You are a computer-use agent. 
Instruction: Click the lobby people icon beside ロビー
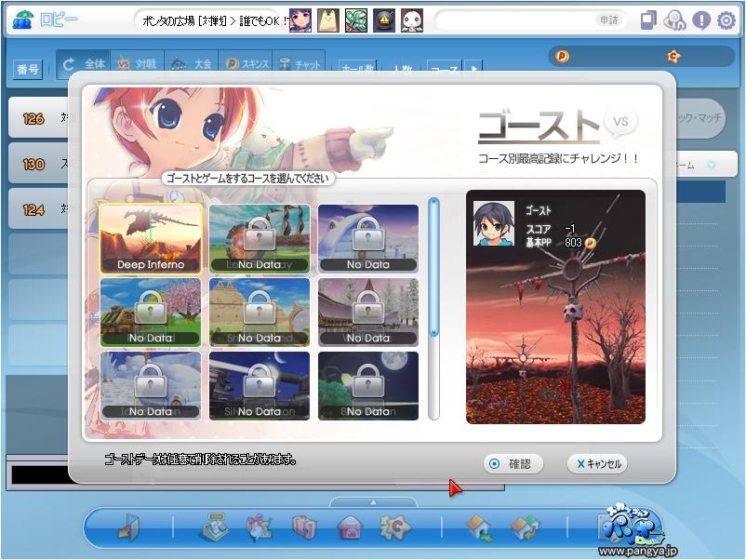[x=22, y=20]
